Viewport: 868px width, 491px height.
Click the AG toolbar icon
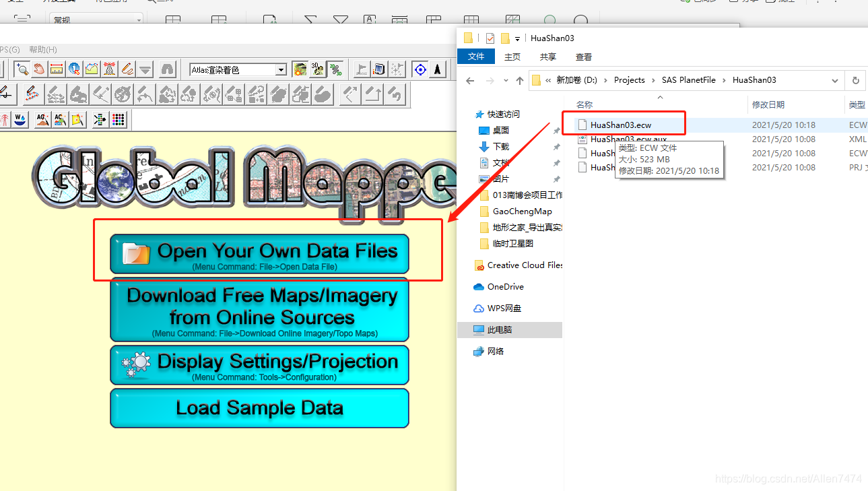click(x=42, y=120)
